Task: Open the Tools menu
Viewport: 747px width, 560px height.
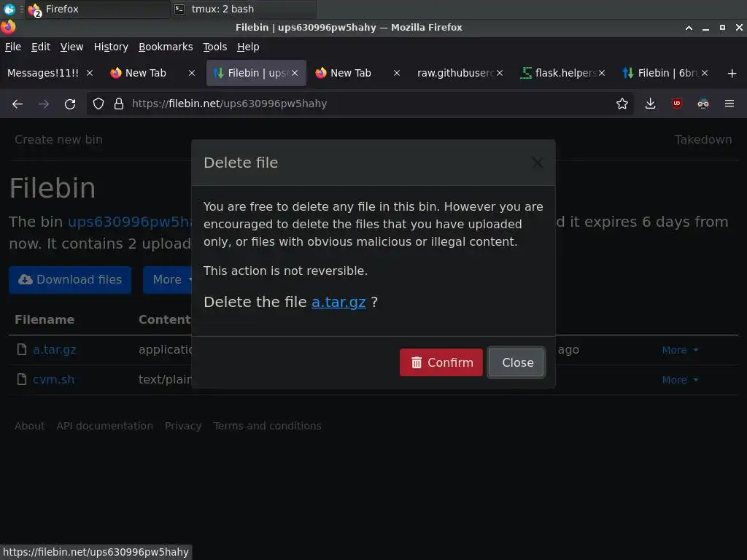Action: pos(214,47)
